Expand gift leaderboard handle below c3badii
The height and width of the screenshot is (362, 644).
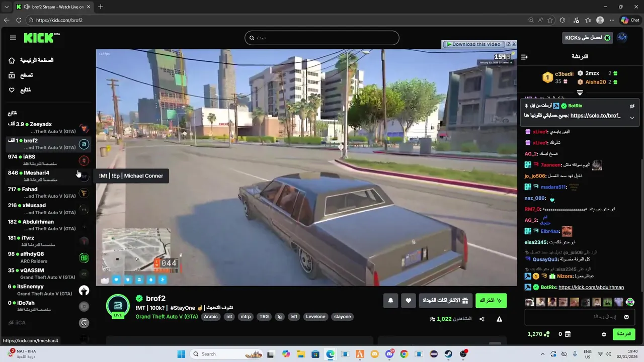(x=580, y=93)
